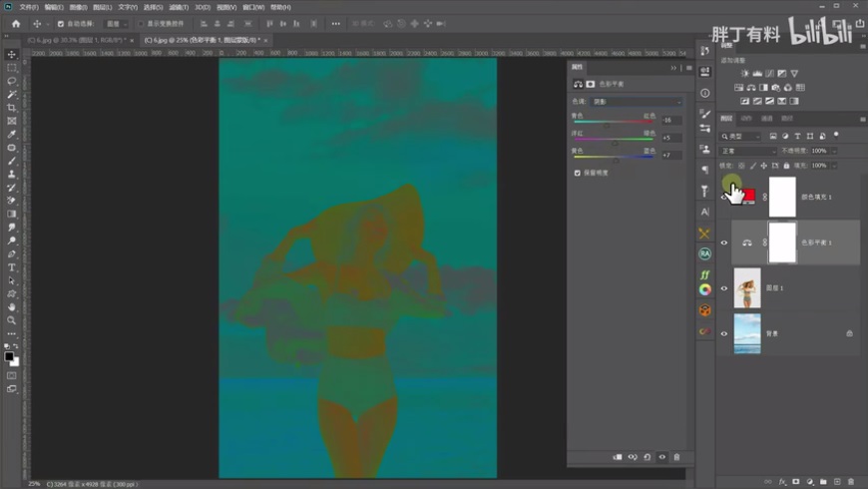The width and height of the screenshot is (868, 489).
Task: Open the 滤镜 menu
Action: [178, 7]
